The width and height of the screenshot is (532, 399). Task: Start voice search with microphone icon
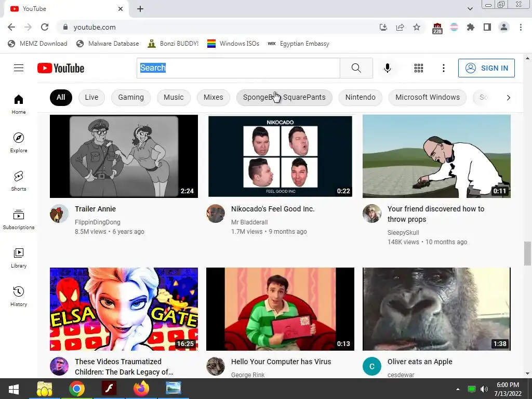tap(387, 68)
